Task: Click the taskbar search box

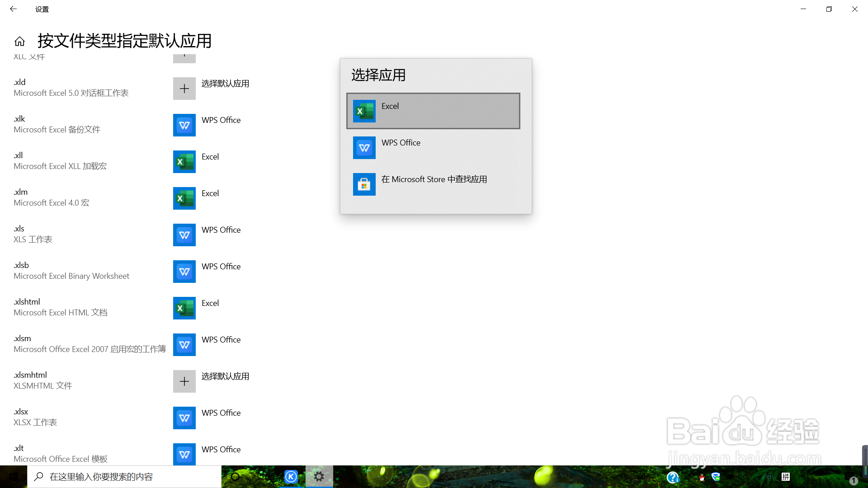Action: 124,477
